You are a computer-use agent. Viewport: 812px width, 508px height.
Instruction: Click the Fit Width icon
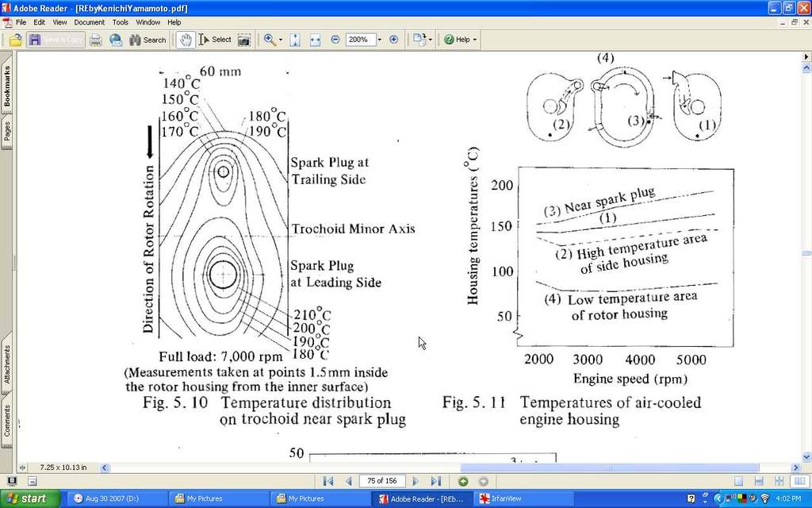tap(315, 40)
